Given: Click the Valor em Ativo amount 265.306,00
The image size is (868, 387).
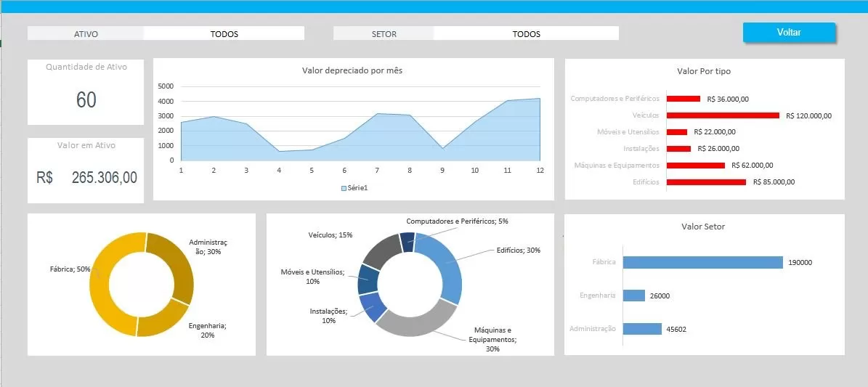Looking at the screenshot, I should [105, 177].
